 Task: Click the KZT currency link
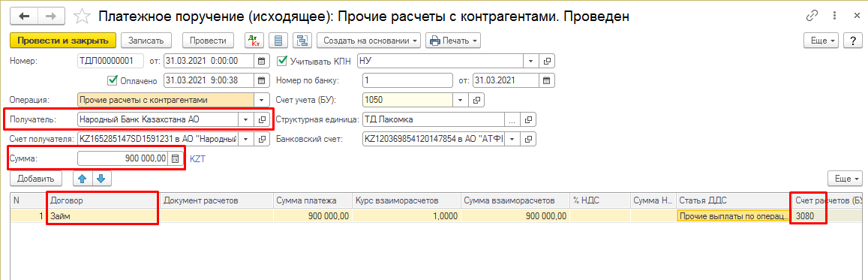197,159
